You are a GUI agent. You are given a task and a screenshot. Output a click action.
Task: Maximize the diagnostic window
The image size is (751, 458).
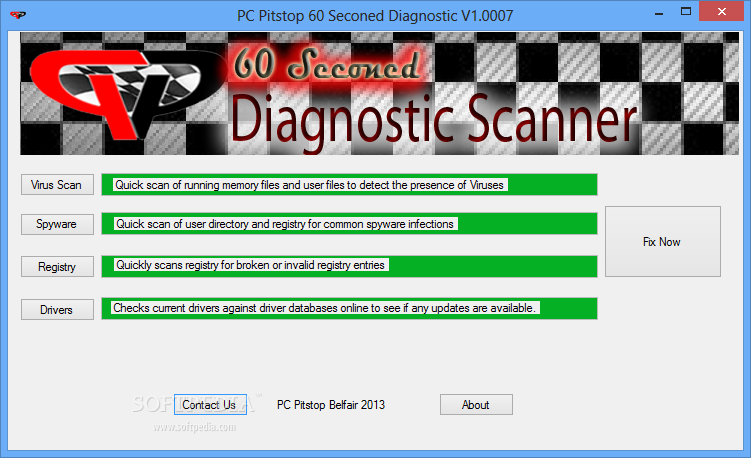click(686, 12)
